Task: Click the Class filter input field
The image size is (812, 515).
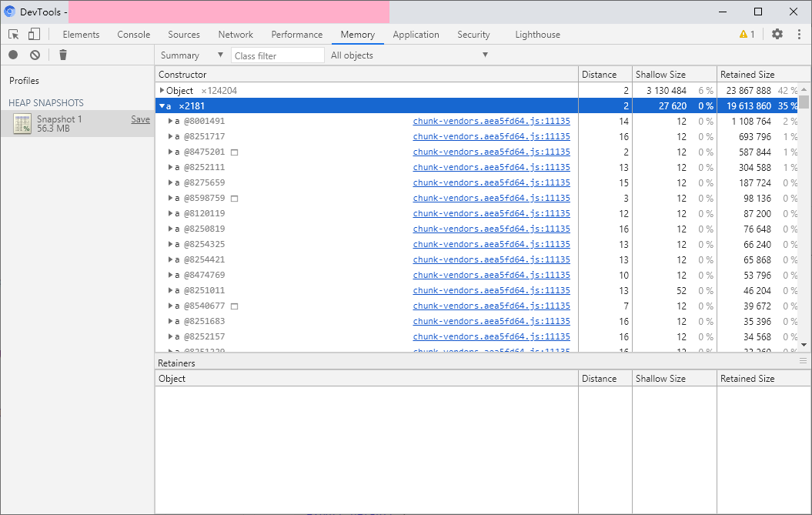Action: pos(278,55)
